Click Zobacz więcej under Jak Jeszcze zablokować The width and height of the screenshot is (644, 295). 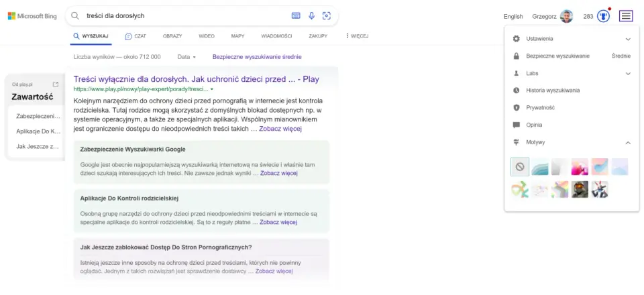point(274,272)
